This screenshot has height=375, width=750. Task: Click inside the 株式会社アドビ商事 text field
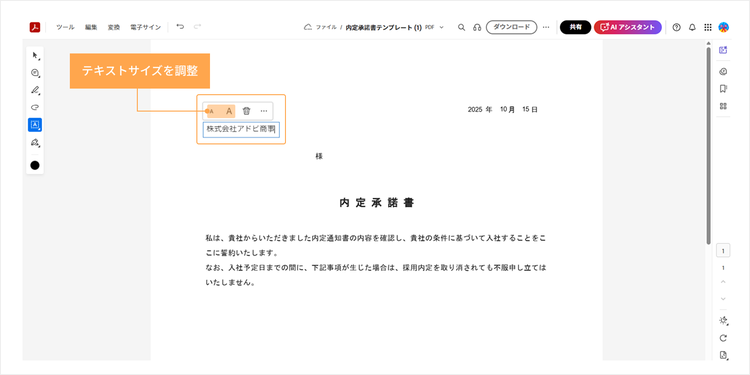[241, 130]
